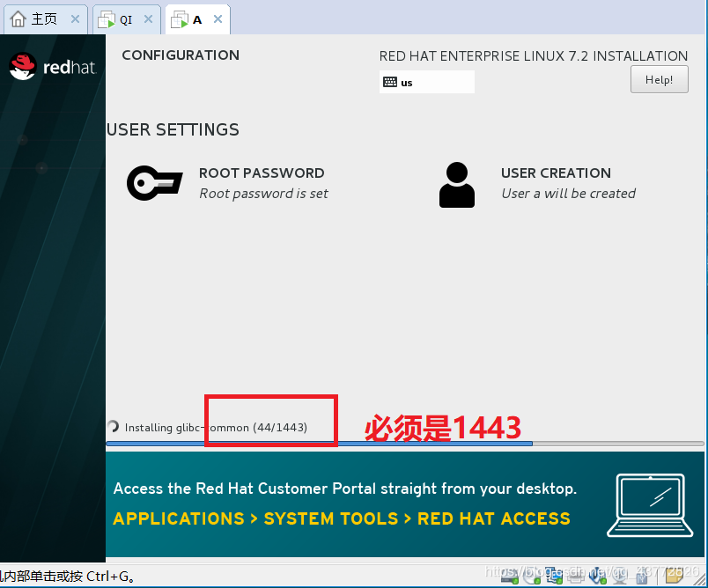
Task: Close the QI tab
Action: click(x=148, y=19)
